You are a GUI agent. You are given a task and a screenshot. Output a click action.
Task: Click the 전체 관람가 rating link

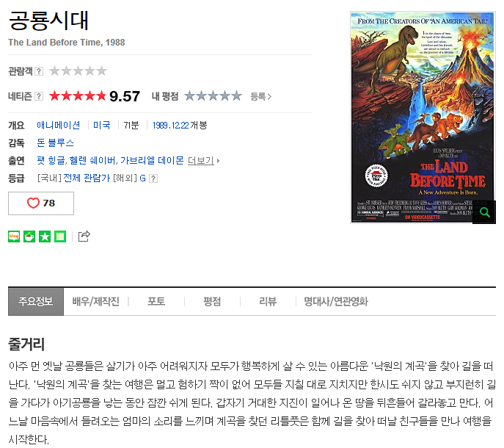pos(87,178)
